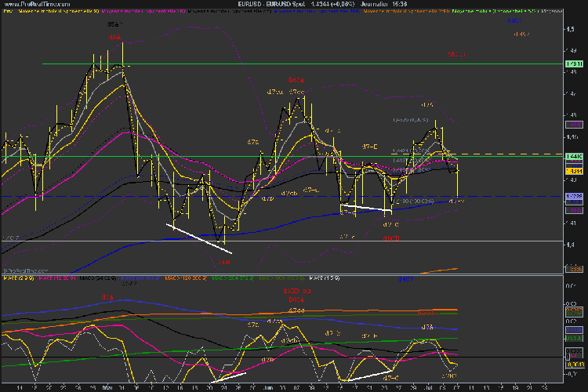Screen dimensions: 588x392
Task: Click the orange MACD value tag on right
Action: coord(573,310)
